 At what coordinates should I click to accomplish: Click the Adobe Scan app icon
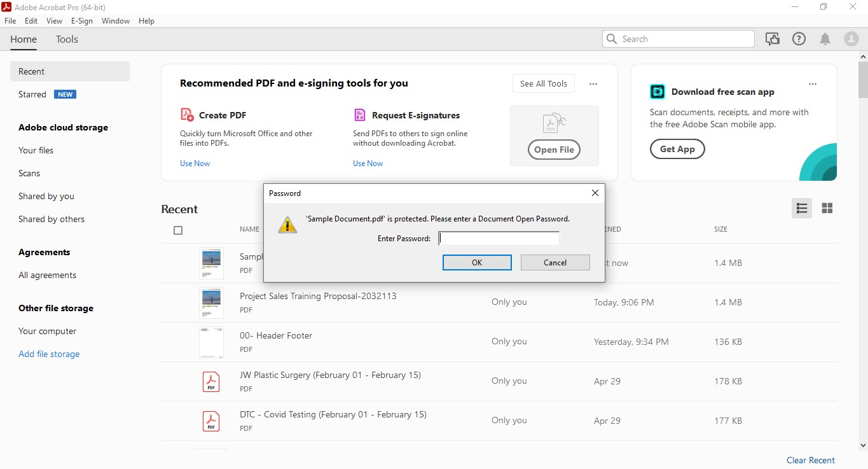pos(657,91)
